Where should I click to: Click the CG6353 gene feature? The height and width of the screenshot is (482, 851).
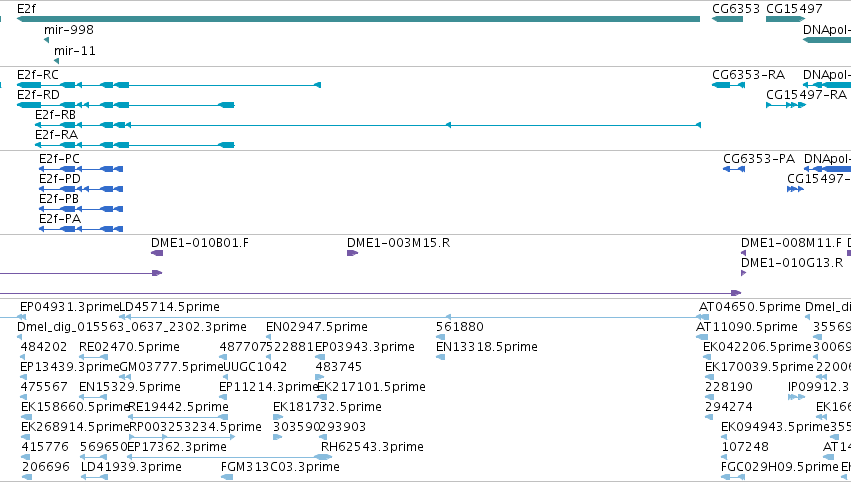point(727,19)
